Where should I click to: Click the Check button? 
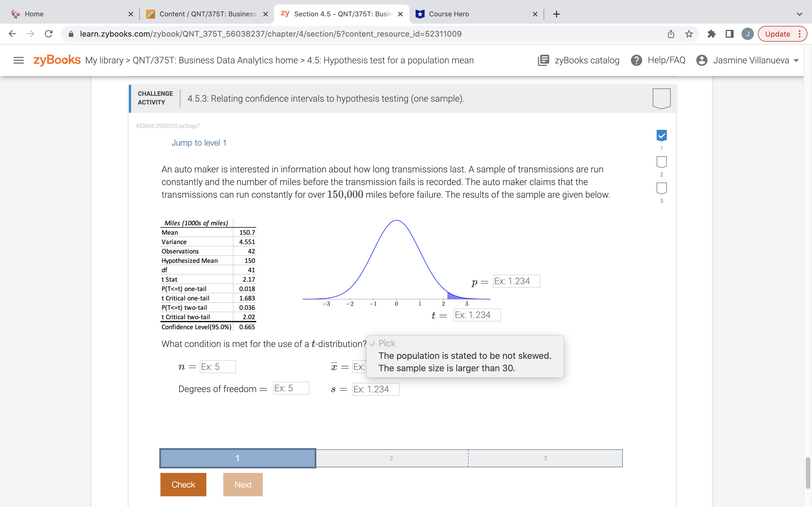coord(183,484)
